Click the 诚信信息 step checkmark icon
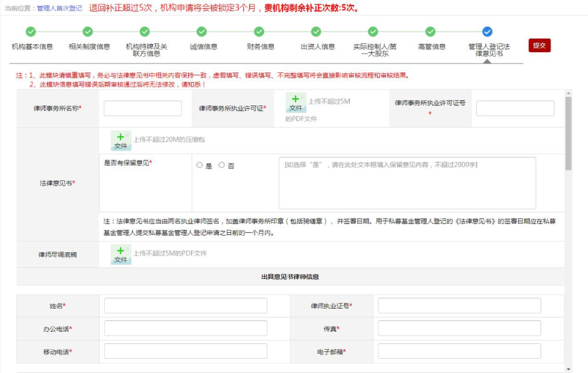The height and width of the screenshot is (373, 588). tap(202, 32)
